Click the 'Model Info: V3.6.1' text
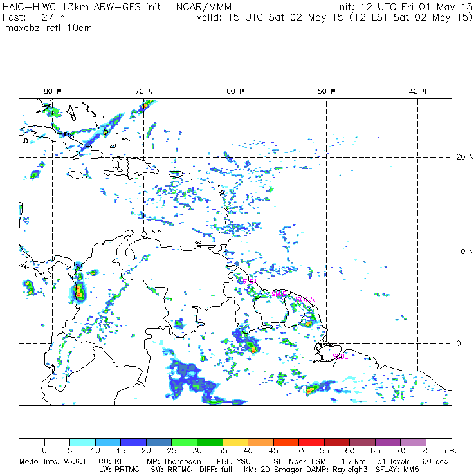 (53, 462)
